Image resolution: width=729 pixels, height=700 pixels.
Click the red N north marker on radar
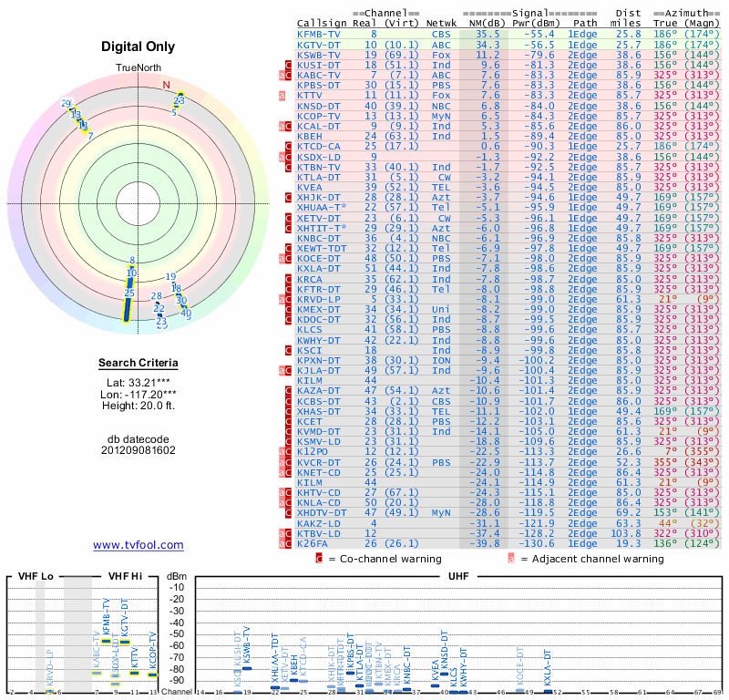(166, 86)
